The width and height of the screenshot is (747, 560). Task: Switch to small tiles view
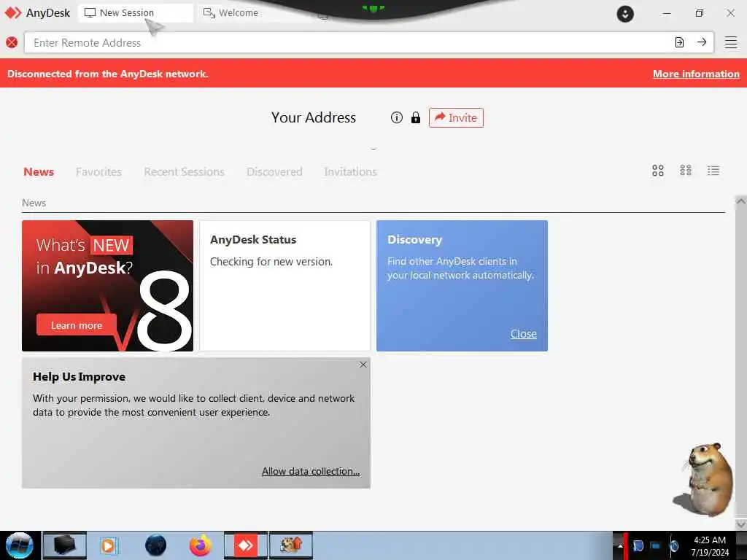pos(686,171)
